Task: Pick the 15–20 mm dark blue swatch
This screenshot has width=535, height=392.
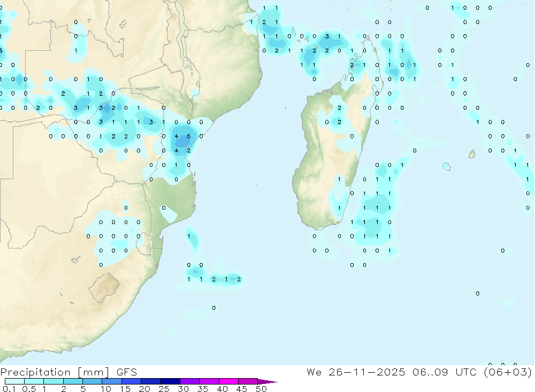Action: tap(131, 381)
